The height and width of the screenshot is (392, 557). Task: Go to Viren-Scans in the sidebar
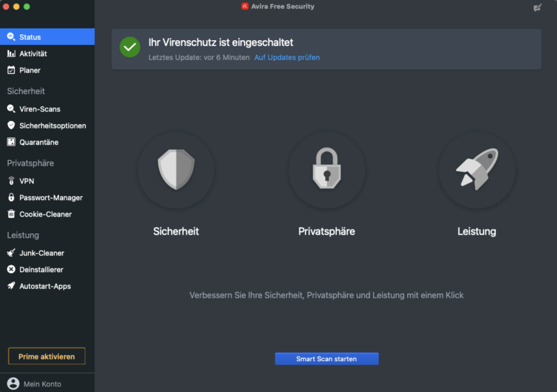tap(40, 109)
